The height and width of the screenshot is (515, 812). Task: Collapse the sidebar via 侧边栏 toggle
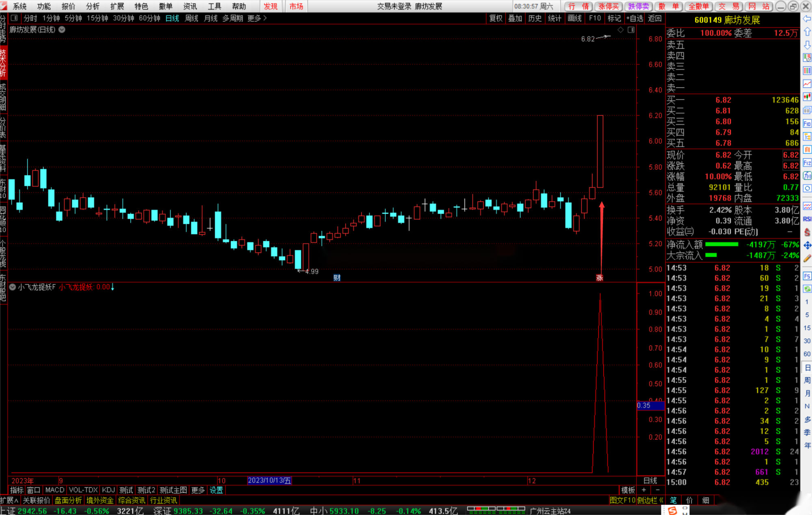(650, 500)
